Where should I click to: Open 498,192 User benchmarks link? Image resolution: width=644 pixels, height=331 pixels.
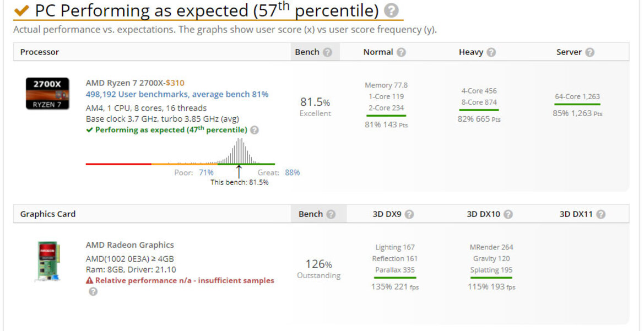177,94
